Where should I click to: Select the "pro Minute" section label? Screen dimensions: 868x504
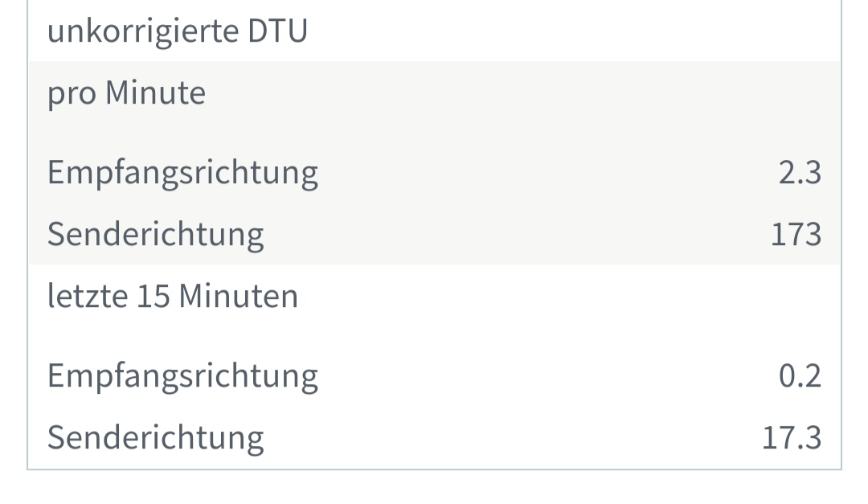[x=126, y=93]
